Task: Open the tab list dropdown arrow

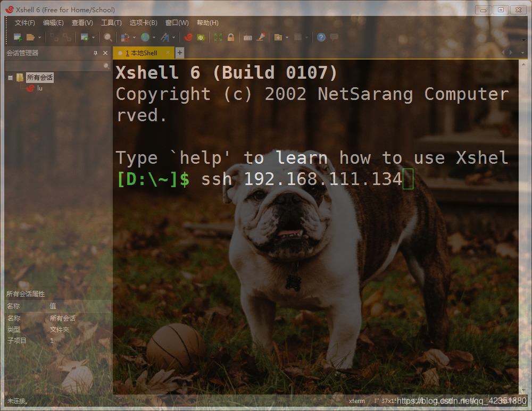Action: 522,53
